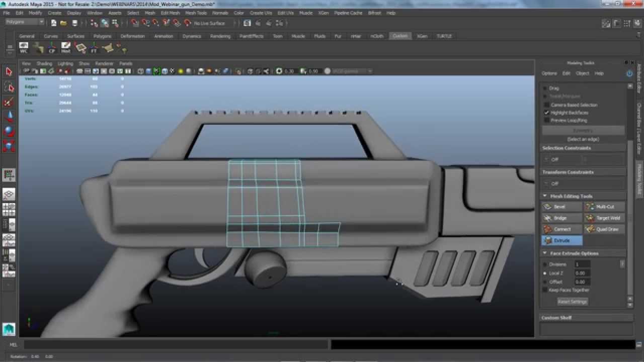644x362 pixels.
Task: Click the FT shelf button
Action: pos(94,48)
